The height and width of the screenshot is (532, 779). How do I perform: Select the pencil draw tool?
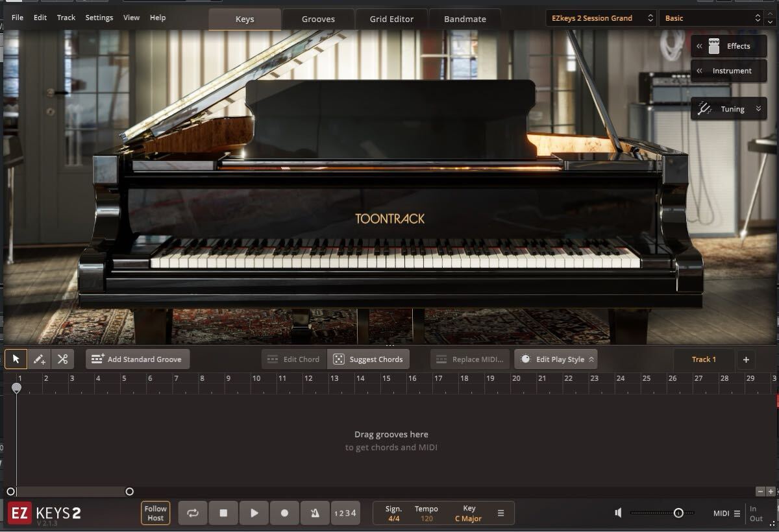(x=39, y=359)
